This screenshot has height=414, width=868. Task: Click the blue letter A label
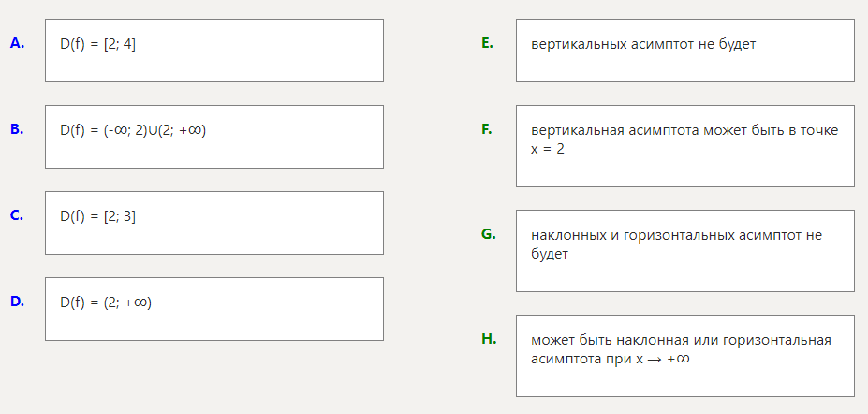(17, 43)
